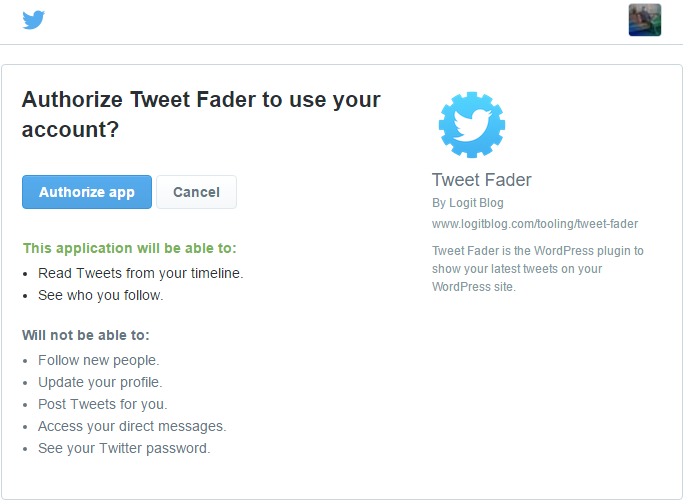The image size is (683, 502).
Task: Open the Tweet Fader app name link
Action: point(481,180)
